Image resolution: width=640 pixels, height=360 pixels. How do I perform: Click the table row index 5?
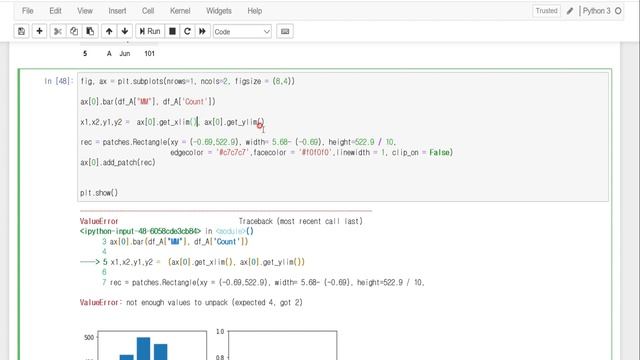[85, 53]
